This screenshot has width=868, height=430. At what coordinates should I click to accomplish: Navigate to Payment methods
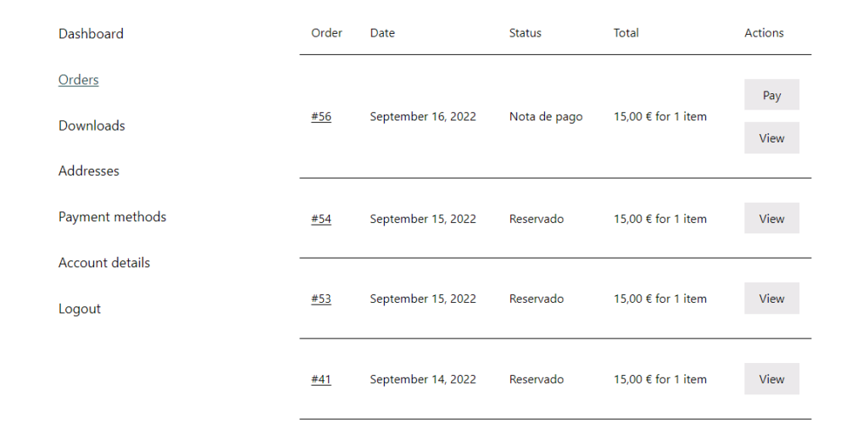pos(112,217)
